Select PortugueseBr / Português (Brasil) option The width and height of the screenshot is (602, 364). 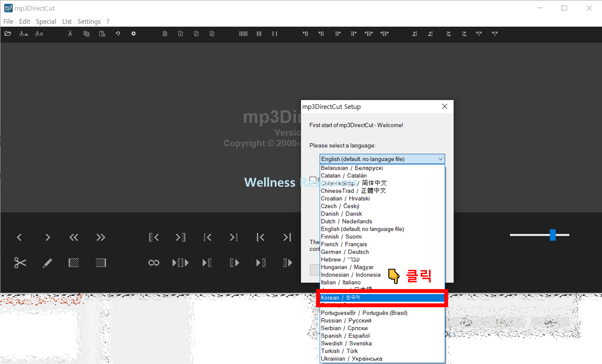[x=382, y=313]
